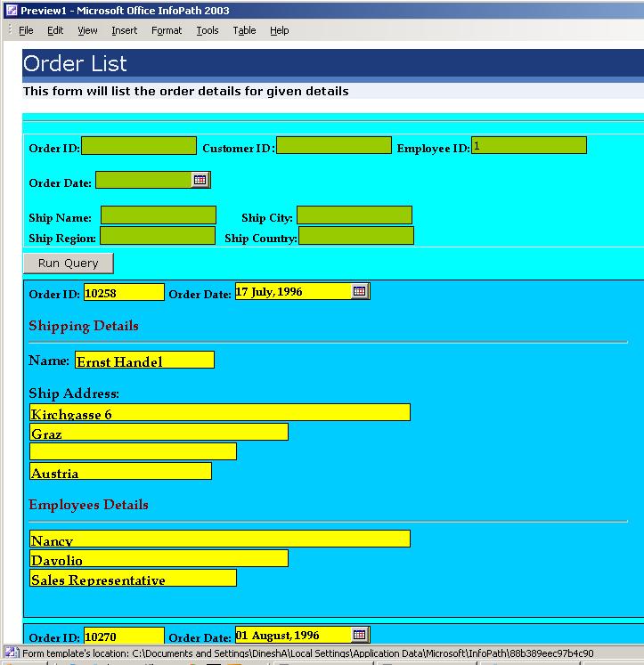The width and height of the screenshot is (644, 665).
Task: Click the Order ID field showing 10258
Action: coord(124,292)
